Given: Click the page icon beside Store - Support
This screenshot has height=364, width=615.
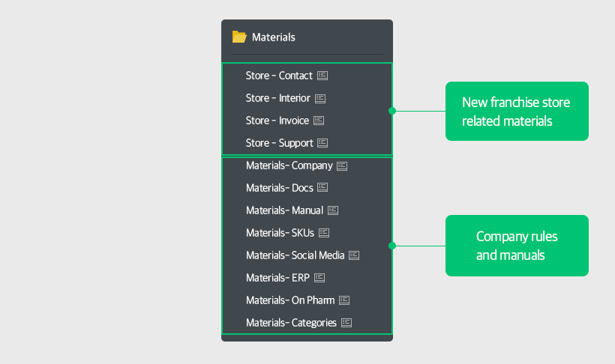Looking at the screenshot, I should [322, 143].
